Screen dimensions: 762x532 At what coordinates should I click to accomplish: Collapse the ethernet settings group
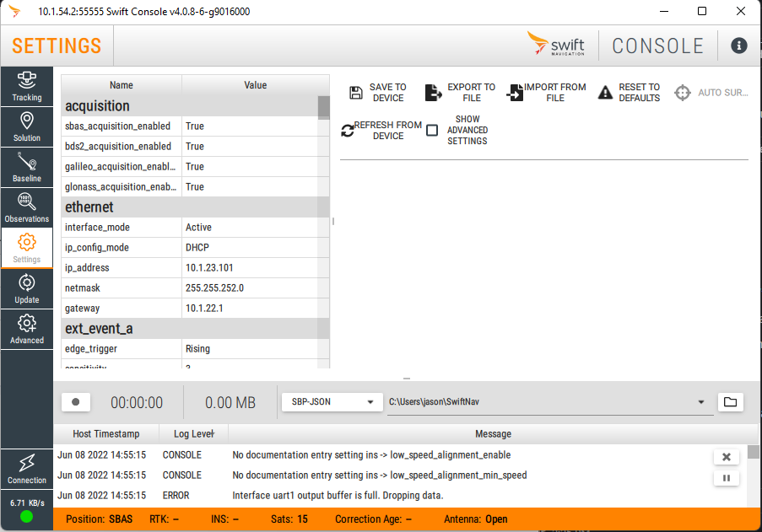tap(190, 207)
